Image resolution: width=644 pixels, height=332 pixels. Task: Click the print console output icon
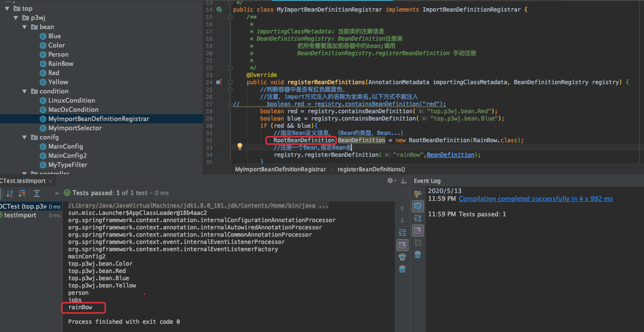(402, 257)
